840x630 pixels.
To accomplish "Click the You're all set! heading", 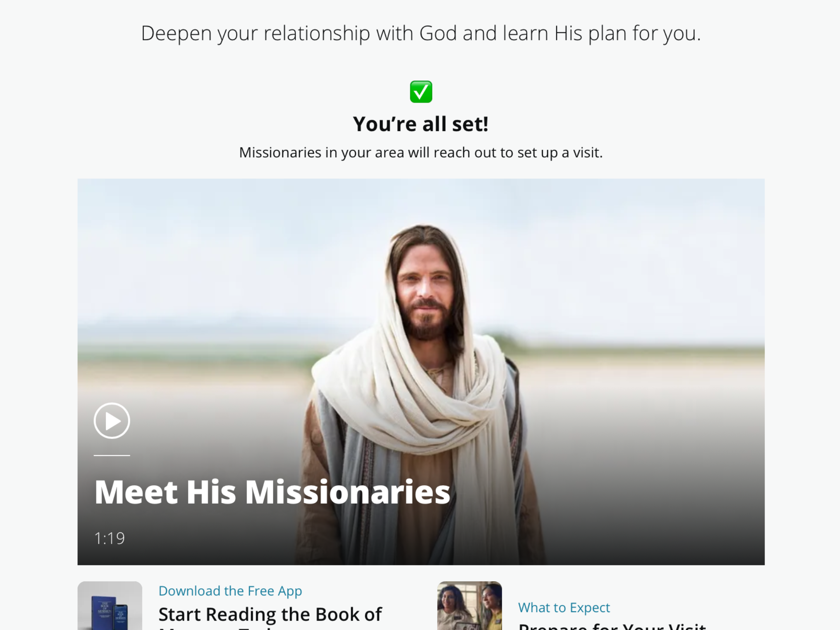I will click(421, 124).
